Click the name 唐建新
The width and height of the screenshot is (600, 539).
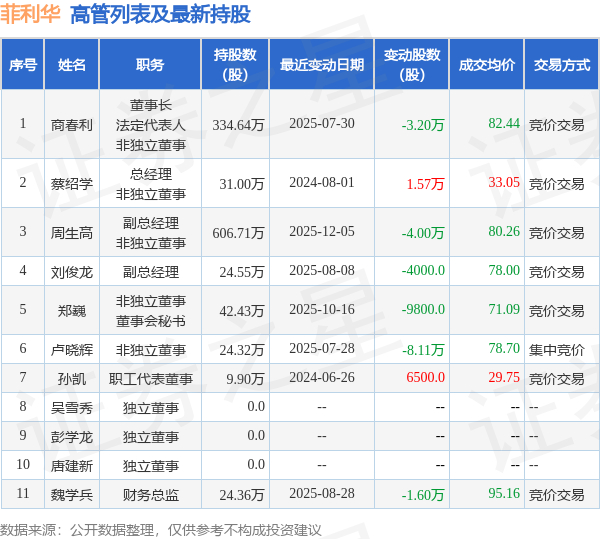click(72, 466)
